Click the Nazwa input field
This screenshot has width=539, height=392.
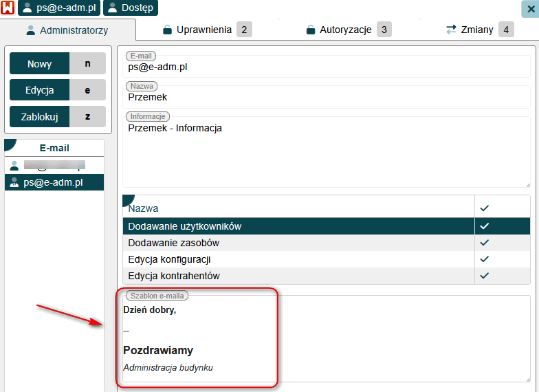[x=326, y=97]
